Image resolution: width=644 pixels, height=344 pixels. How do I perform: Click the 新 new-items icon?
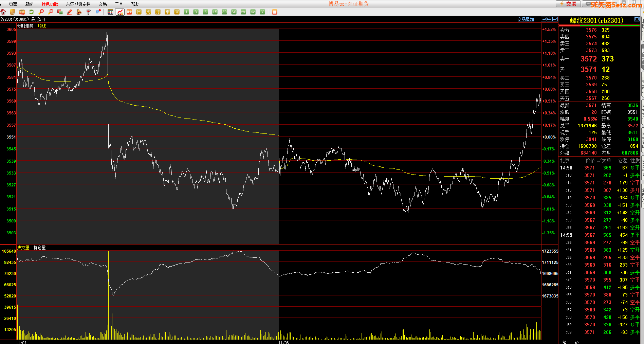(98, 12)
